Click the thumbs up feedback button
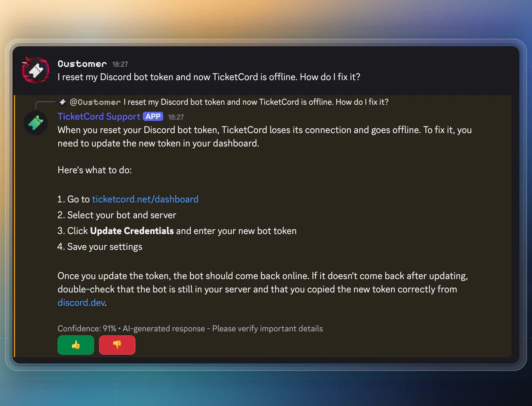This screenshot has height=406, width=532. click(76, 345)
